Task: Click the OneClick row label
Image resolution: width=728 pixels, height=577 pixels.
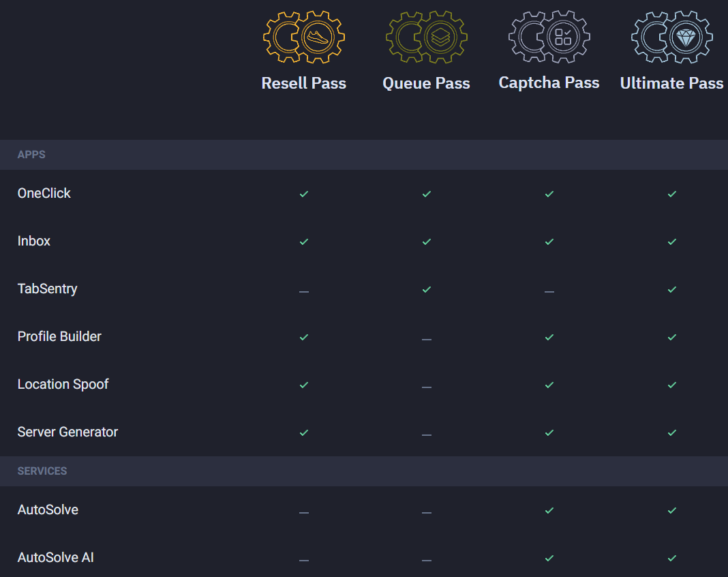Action: pyautogui.click(x=44, y=193)
